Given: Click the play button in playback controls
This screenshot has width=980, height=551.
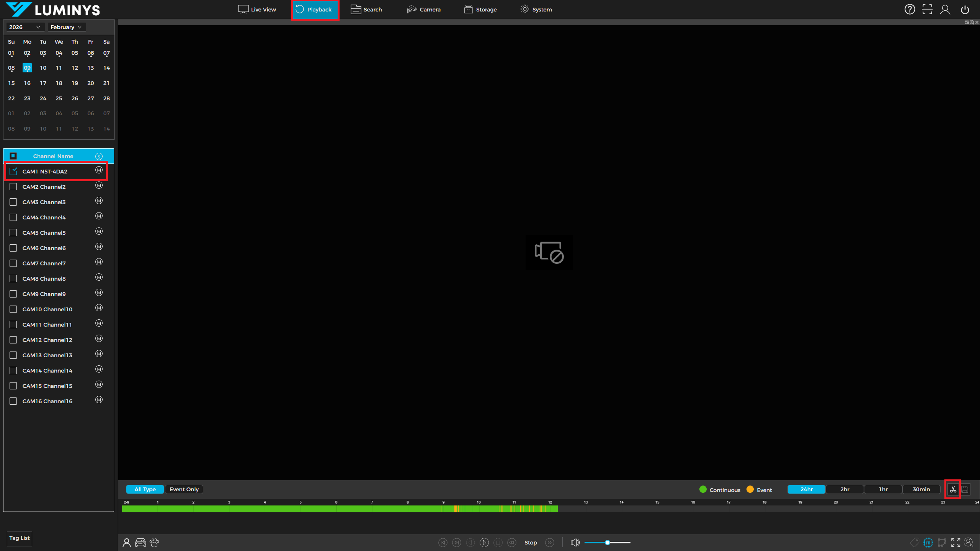Looking at the screenshot, I should [x=484, y=543].
